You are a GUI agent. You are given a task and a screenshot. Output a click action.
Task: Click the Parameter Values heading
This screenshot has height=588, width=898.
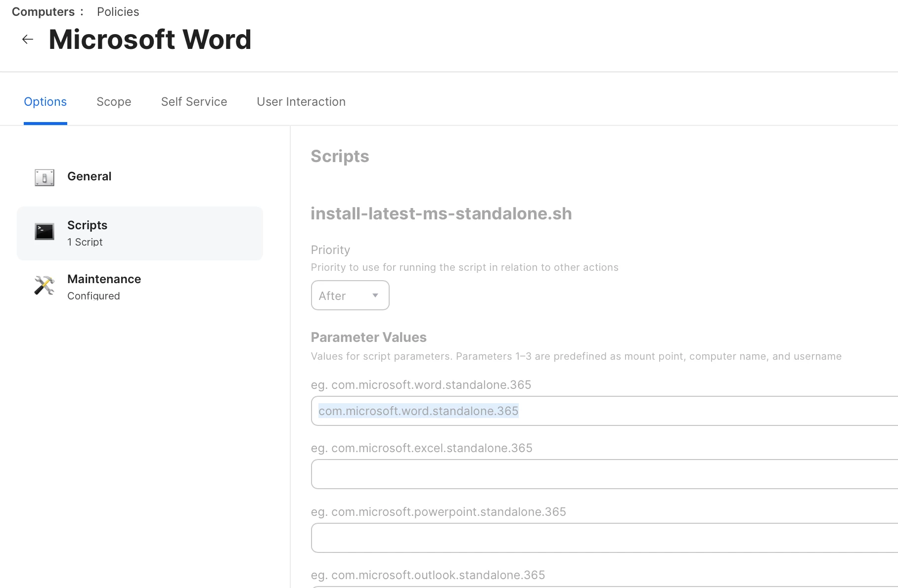tap(368, 337)
